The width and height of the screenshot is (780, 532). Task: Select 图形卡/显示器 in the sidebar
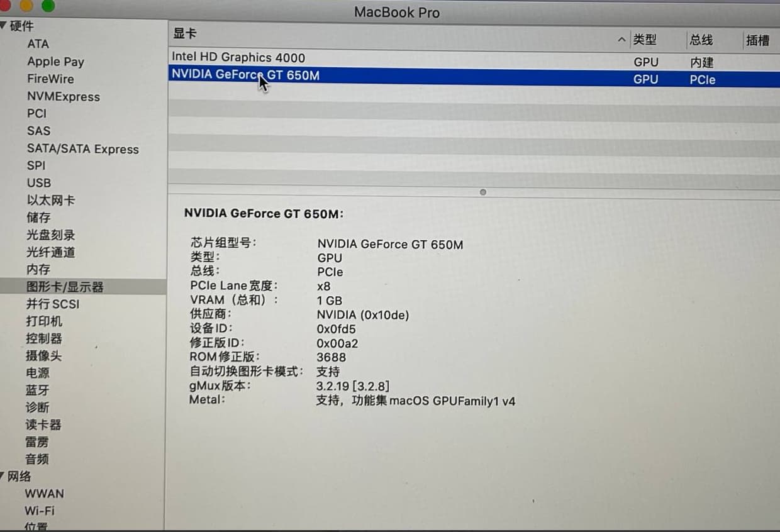click(65, 287)
